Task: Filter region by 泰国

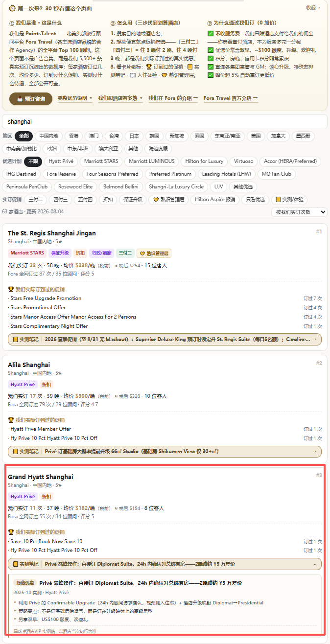Action: pos(199,136)
